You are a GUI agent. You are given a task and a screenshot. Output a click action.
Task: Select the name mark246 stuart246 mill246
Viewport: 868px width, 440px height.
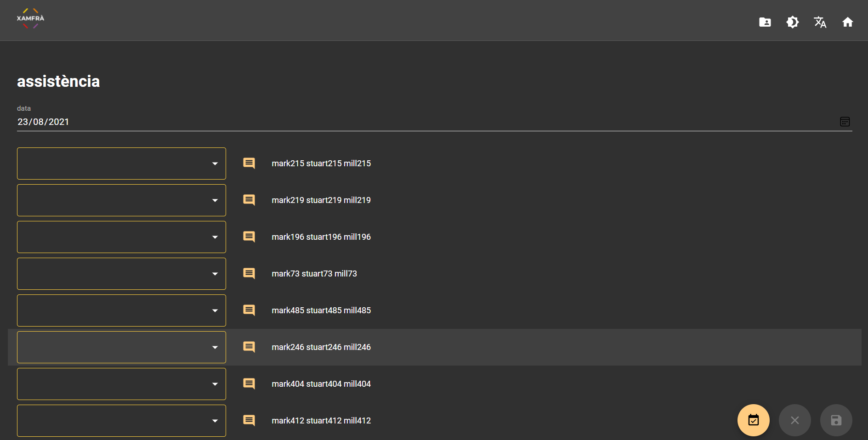coord(321,347)
